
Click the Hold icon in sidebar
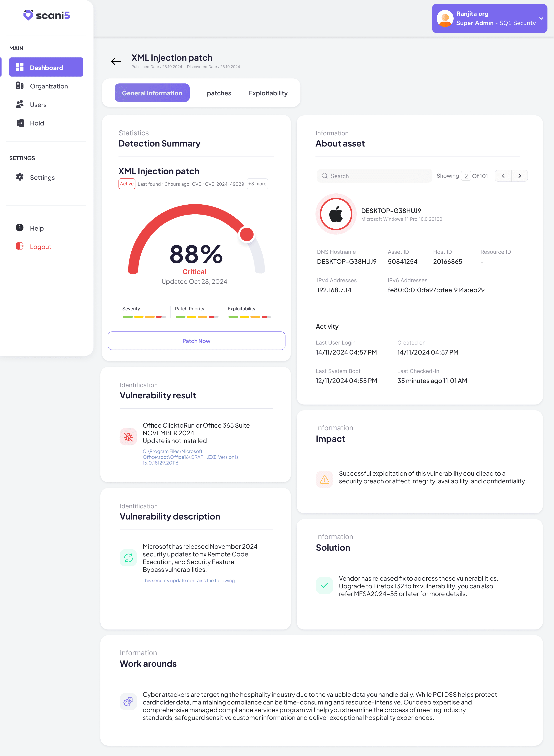pos(20,123)
